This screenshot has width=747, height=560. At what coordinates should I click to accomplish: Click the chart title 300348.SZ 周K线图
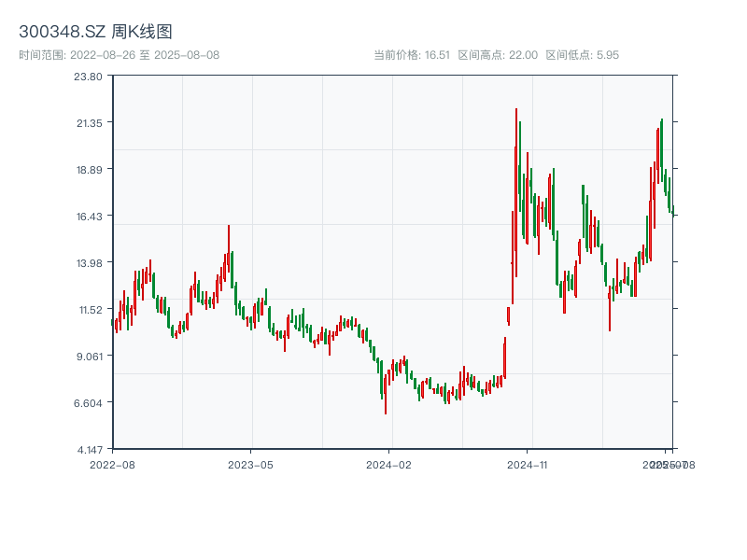[95, 32]
